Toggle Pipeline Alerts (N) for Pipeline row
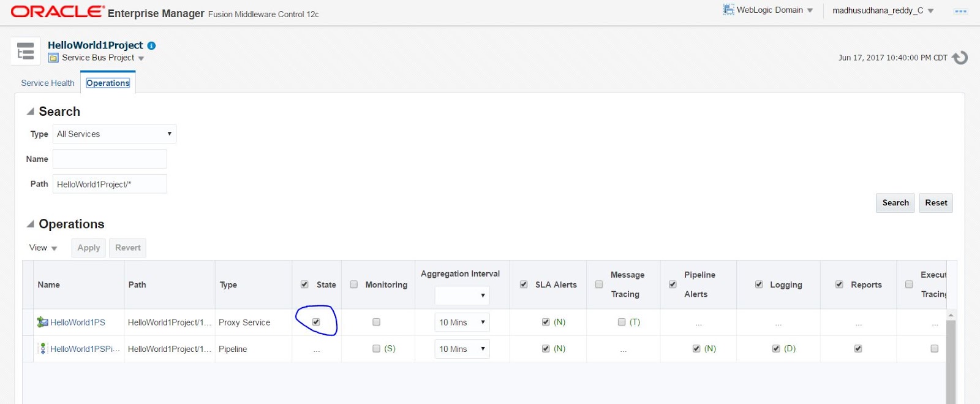 point(696,348)
